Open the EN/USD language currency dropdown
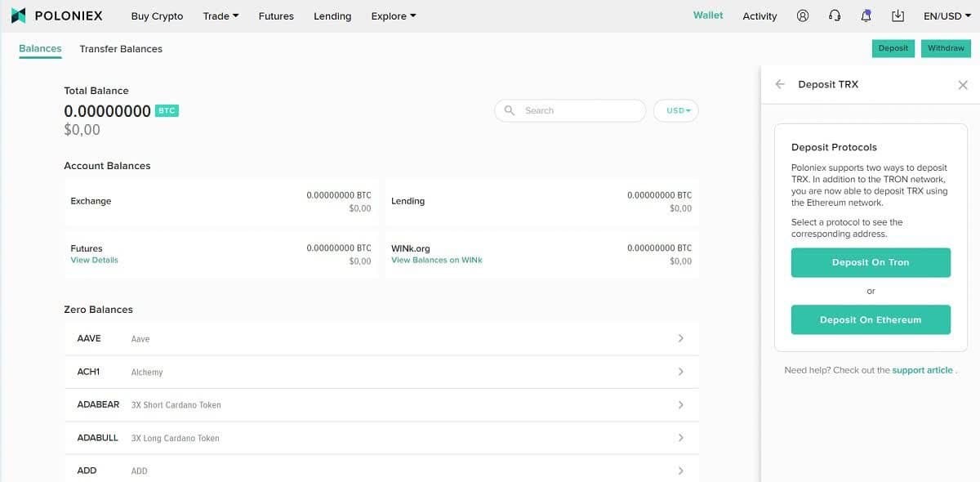The height and width of the screenshot is (482, 980). click(x=947, y=16)
